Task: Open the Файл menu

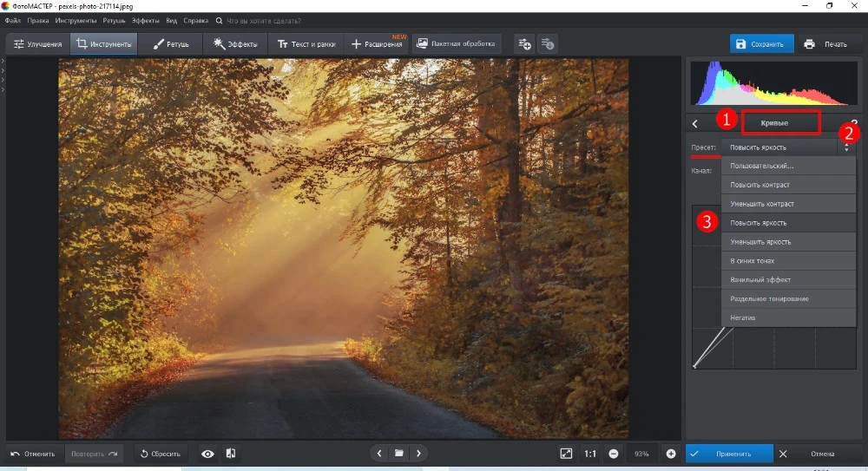Action: (12, 19)
